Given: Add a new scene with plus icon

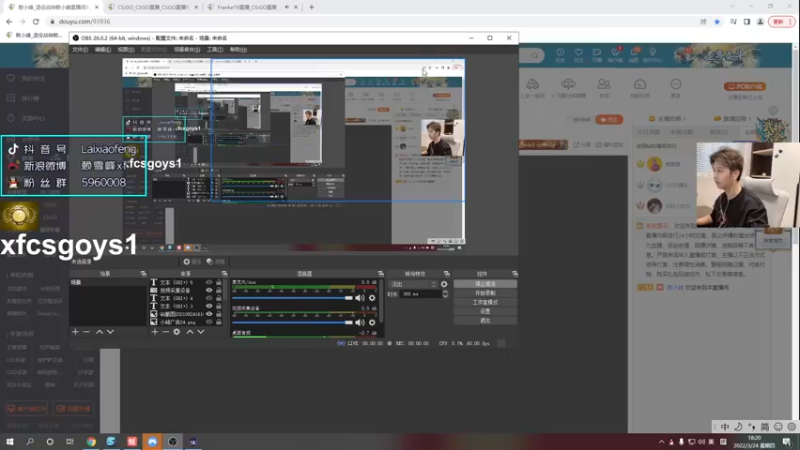Looking at the screenshot, I should click(75, 332).
